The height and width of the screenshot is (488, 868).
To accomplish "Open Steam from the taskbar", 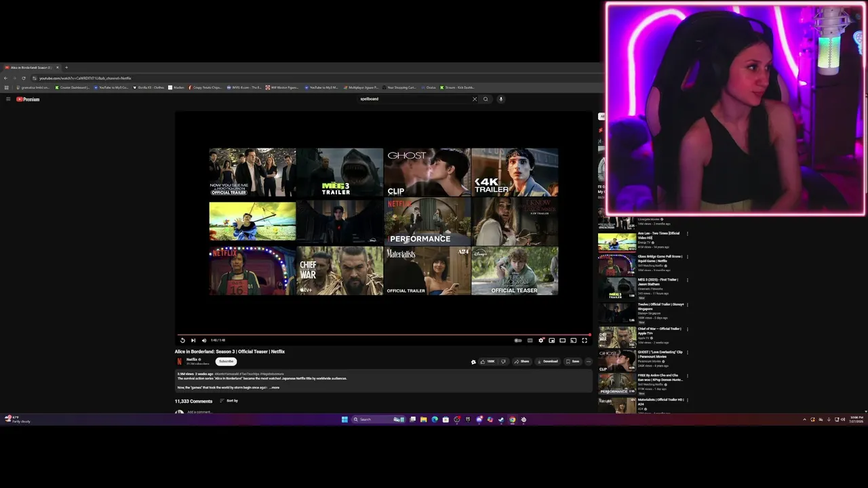I will (x=501, y=420).
